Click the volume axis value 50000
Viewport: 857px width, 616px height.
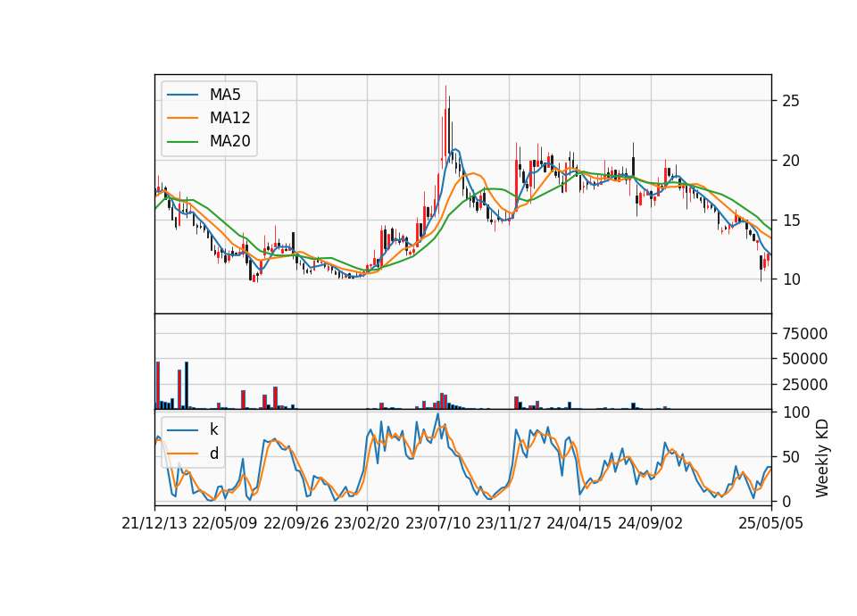[804, 359]
